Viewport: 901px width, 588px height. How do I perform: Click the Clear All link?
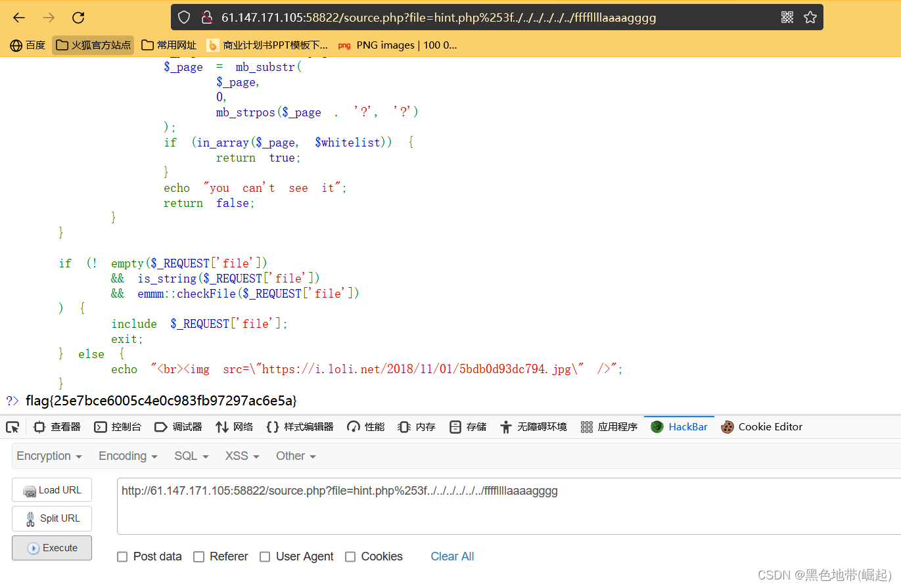452,556
